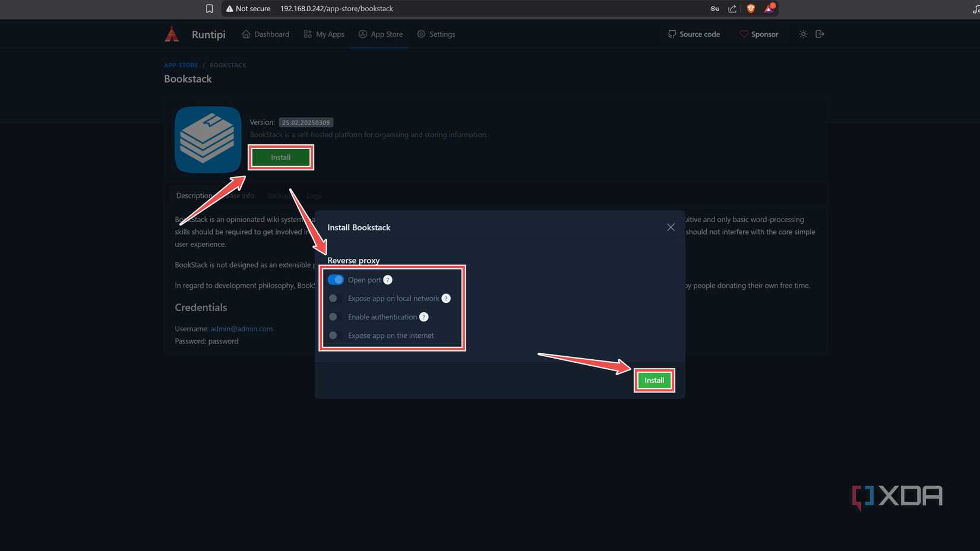The width and height of the screenshot is (980, 551).
Task: Enable the Expose app on local network toggle
Action: (333, 298)
